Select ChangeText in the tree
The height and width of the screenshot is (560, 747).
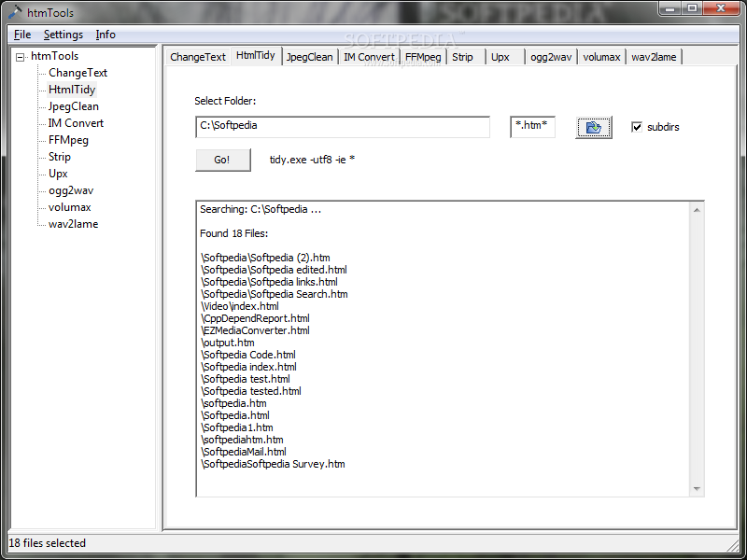78,73
